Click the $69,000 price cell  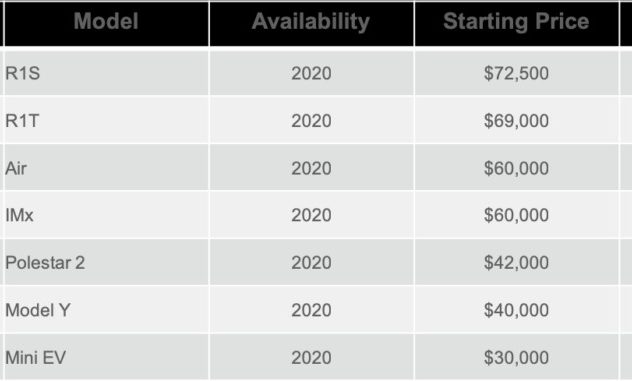tap(516, 121)
